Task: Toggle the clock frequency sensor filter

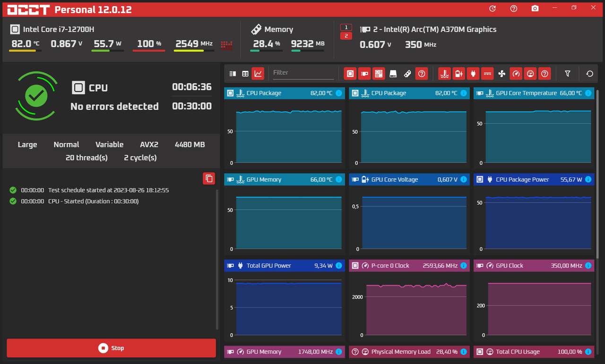Action: coord(516,73)
